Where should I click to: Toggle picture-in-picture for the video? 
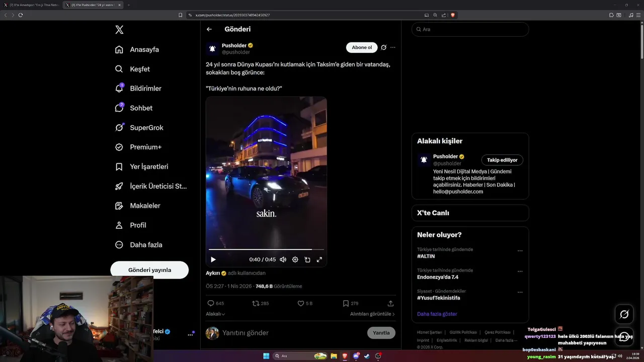coord(307,259)
